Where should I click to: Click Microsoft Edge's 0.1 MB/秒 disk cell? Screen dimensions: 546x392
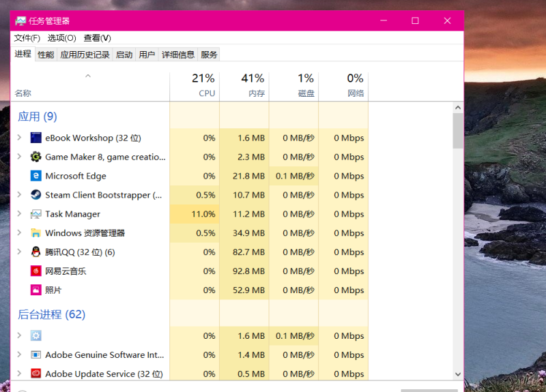(x=293, y=176)
